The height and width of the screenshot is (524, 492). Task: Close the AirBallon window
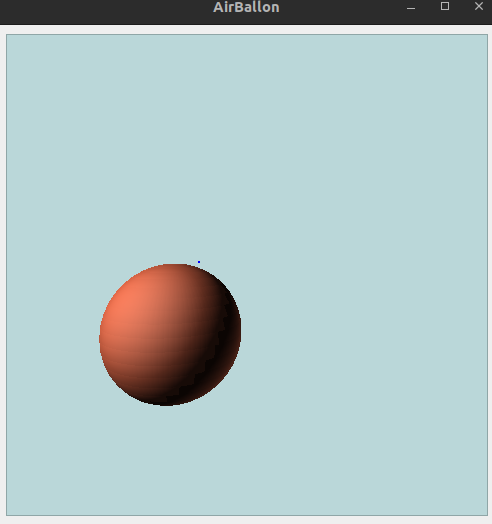[x=479, y=6]
